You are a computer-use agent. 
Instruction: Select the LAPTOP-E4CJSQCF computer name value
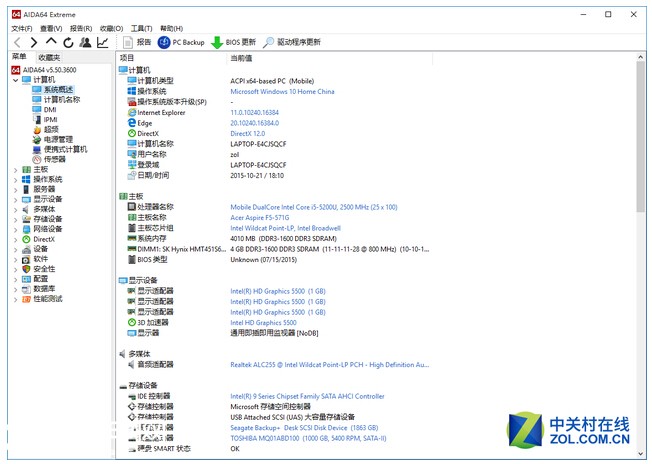click(258, 144)
